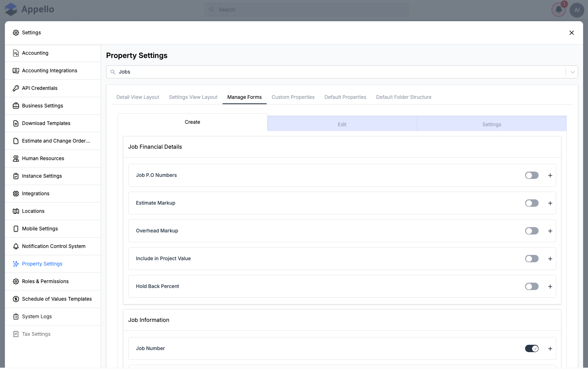The width and height of the screenshot is (588, 375).
Task: Open the Custom Properties tab
Action: (x=293, y=97)
